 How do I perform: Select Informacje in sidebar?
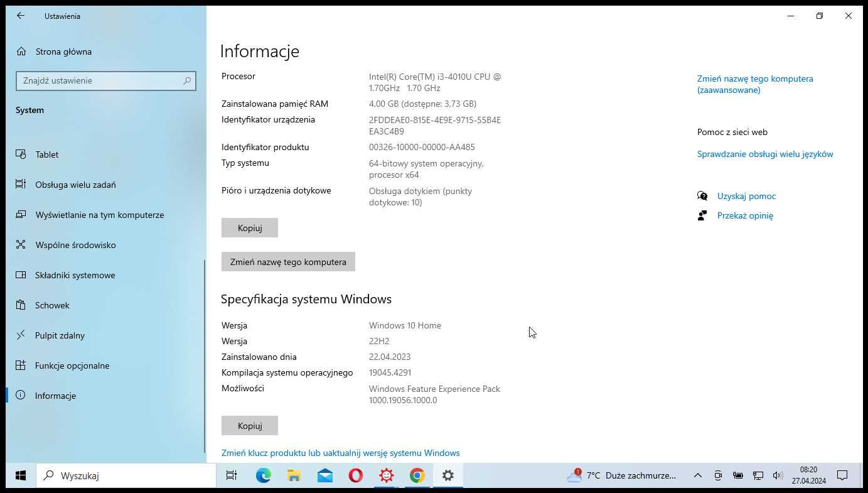click(x=55, y=396)
